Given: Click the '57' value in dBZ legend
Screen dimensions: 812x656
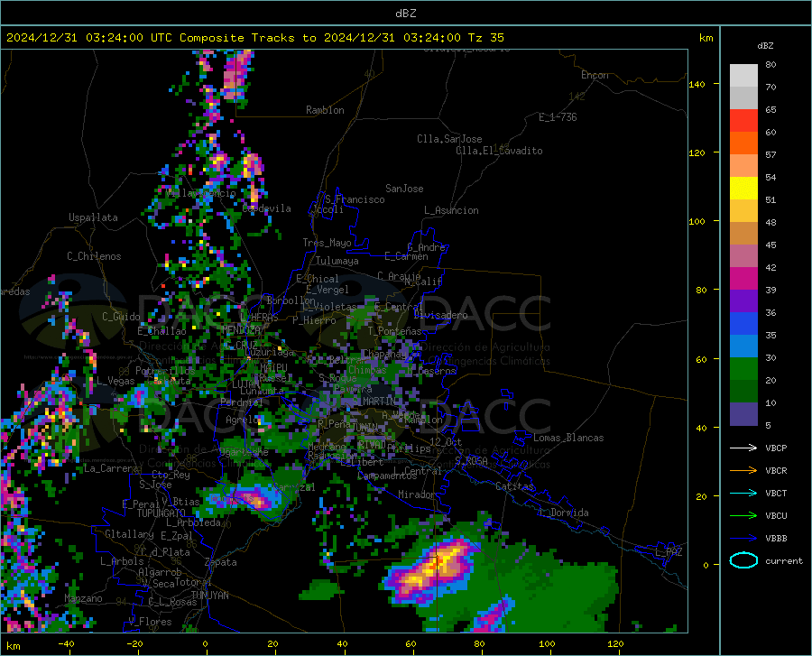Looking at the screenshot, I should (770, 155).
